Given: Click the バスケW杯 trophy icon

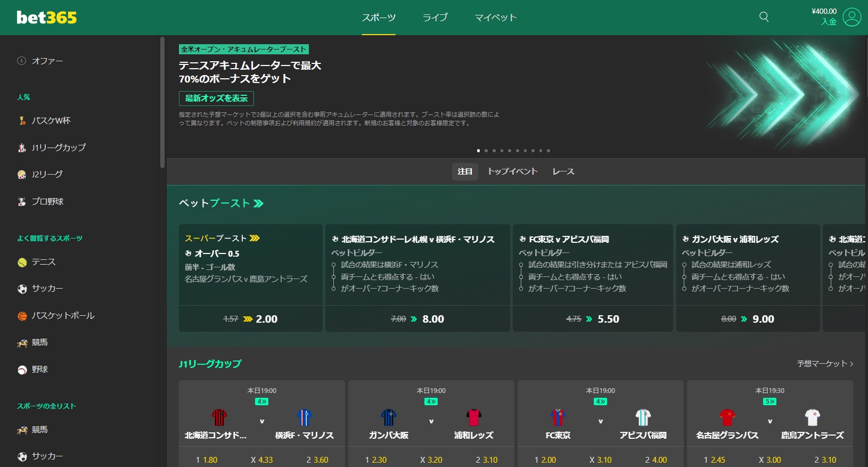Looking at the screenshot, I should click(x=22, y=121).
